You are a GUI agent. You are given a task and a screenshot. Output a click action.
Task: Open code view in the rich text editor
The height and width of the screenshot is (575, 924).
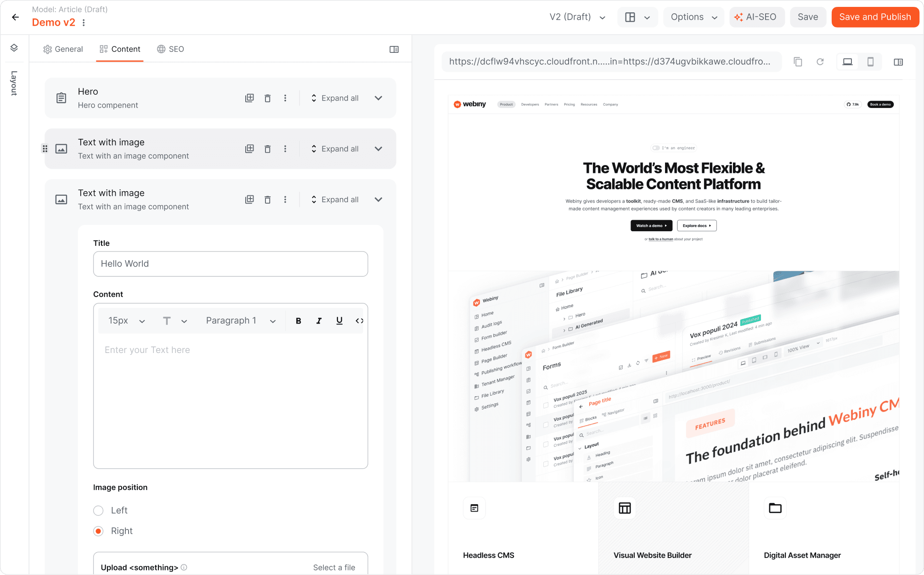(x=360, y=320)
